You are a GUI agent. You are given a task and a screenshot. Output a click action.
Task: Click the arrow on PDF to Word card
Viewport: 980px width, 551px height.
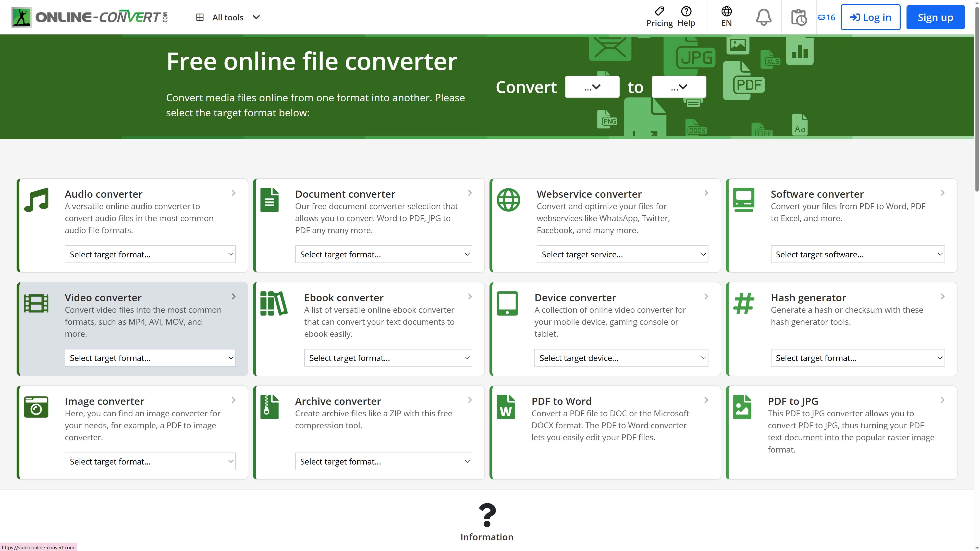pyautogui.click(x=706, y=400)
